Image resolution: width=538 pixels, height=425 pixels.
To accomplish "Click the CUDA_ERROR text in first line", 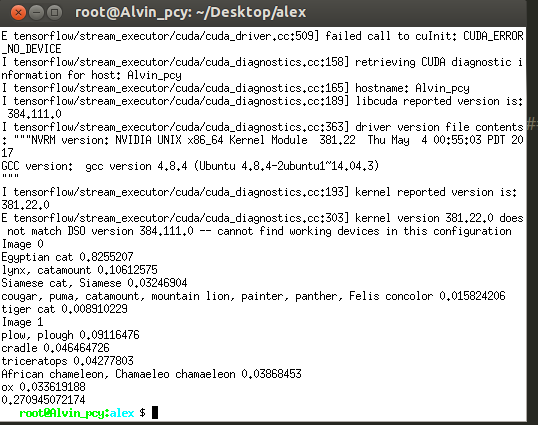I will click(x=493, y=36).
